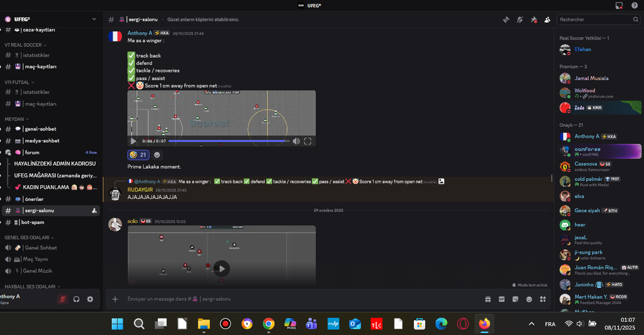The height and width of the screenshot is (335, 644).
Task: Open the emoji picker in message bar
Action: pyautogui.click(x=529, y=299)
